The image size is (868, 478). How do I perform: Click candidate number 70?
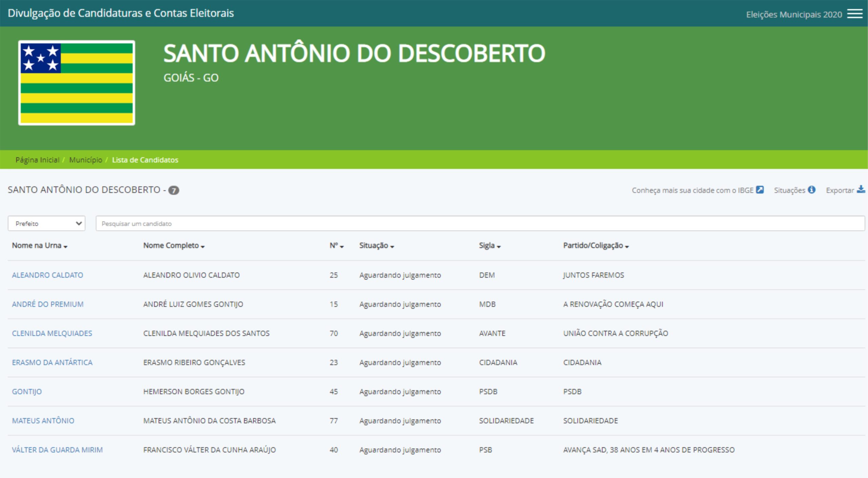pos(334,333)
